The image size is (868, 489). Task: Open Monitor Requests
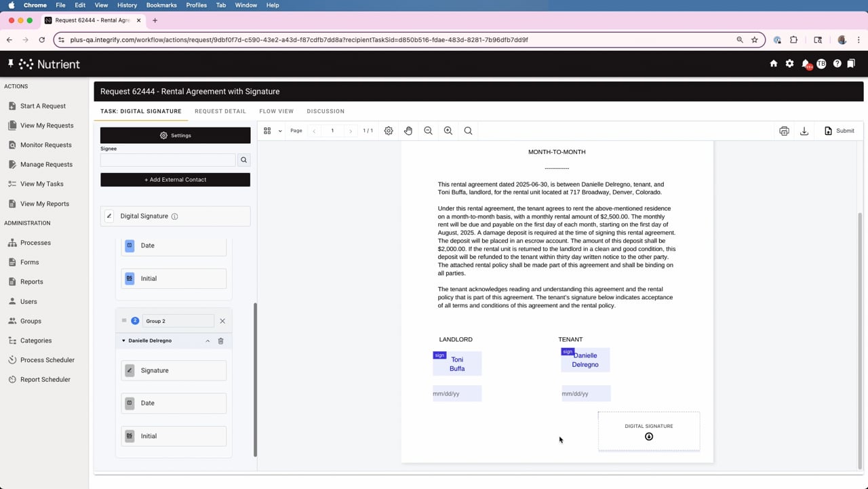(44, 145)
